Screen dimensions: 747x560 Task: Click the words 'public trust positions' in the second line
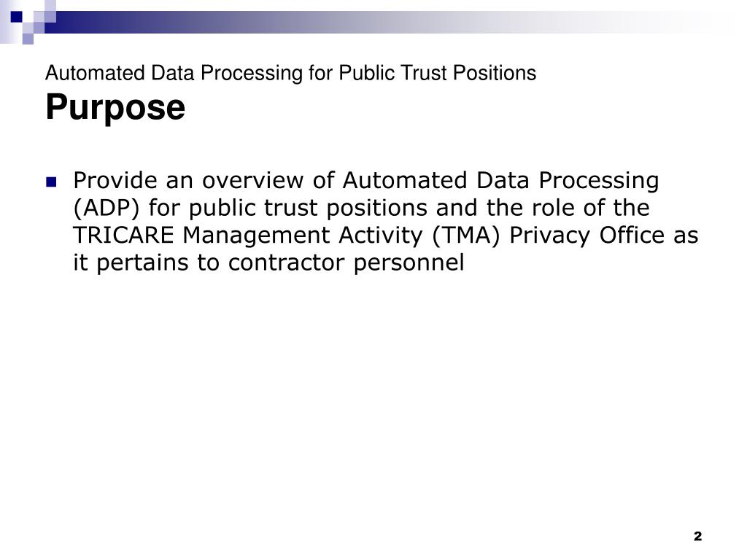point(308,209)
